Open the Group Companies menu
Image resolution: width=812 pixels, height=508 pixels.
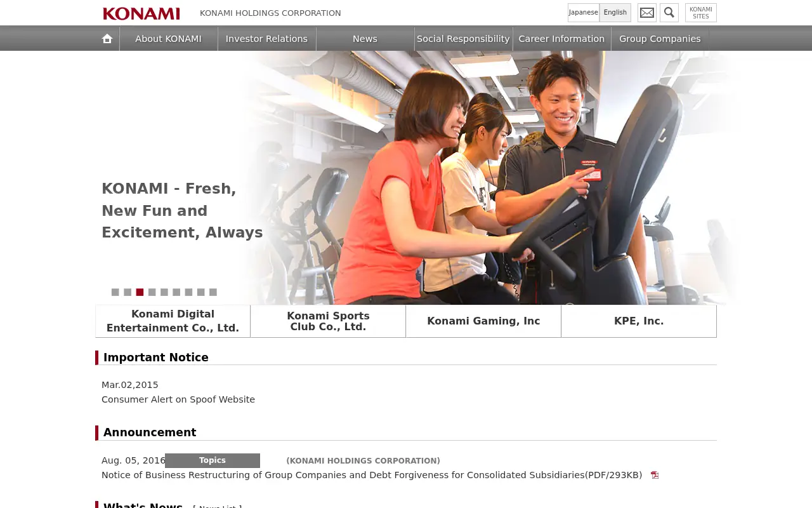660,39
